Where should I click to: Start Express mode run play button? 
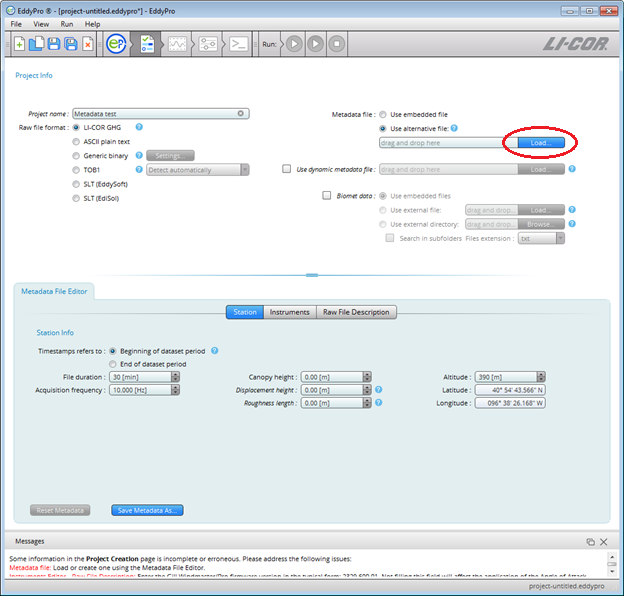point(294,43)
